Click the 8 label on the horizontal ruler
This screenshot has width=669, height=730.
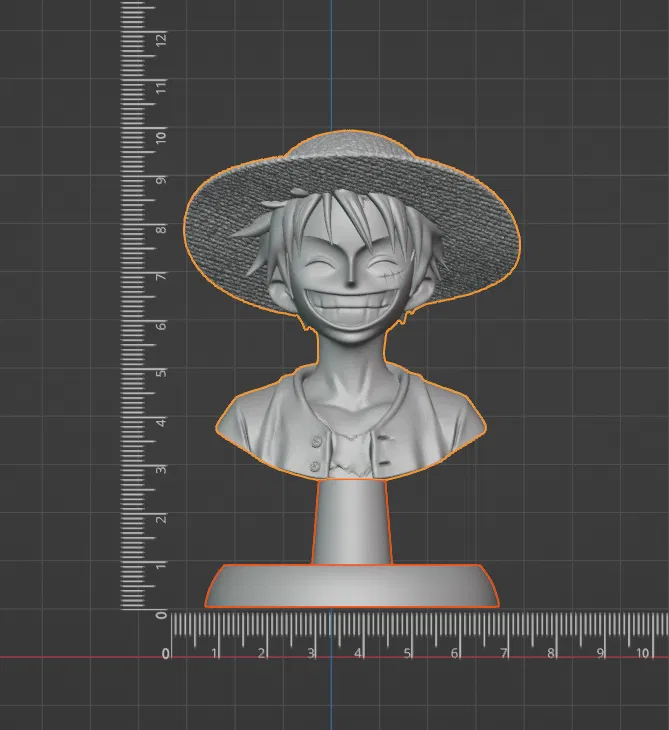tap(551, 653)
